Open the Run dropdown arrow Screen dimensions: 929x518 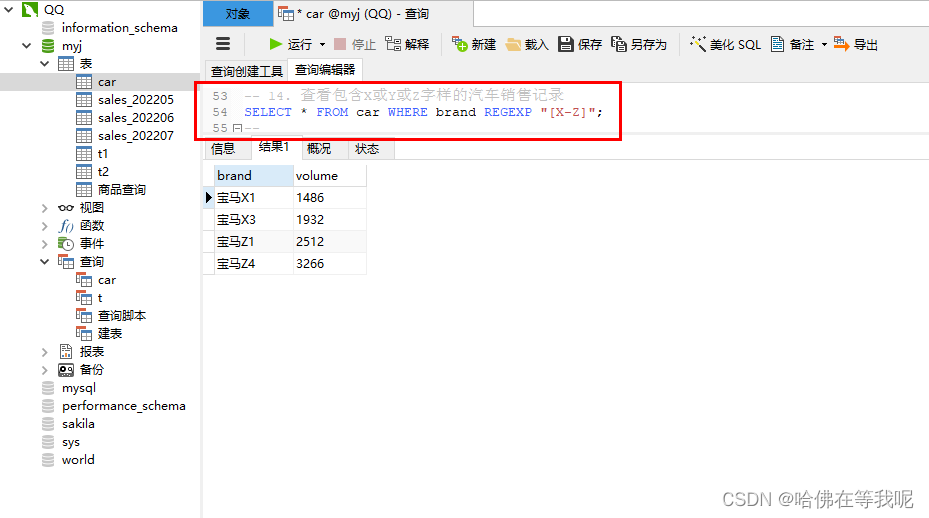(322, 44)
